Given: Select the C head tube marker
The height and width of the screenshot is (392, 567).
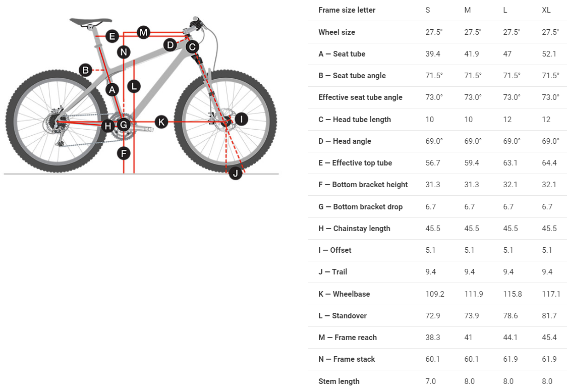Looking at the screenshot, I should 192,47.
